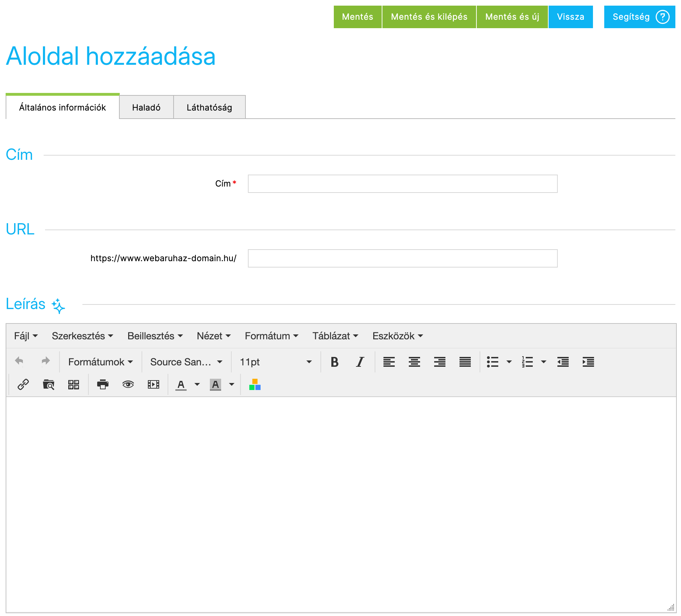Switch to the Láthatóság tab

[210, 107]
